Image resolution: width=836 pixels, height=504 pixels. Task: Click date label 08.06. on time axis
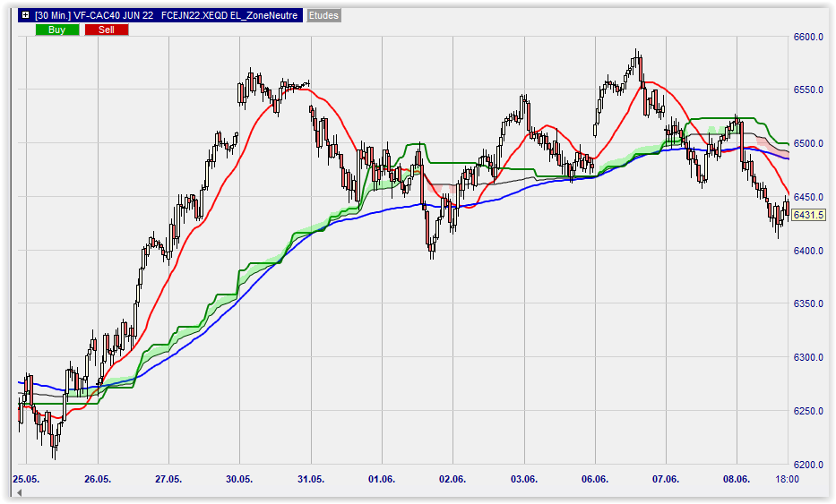click(737, 479)
